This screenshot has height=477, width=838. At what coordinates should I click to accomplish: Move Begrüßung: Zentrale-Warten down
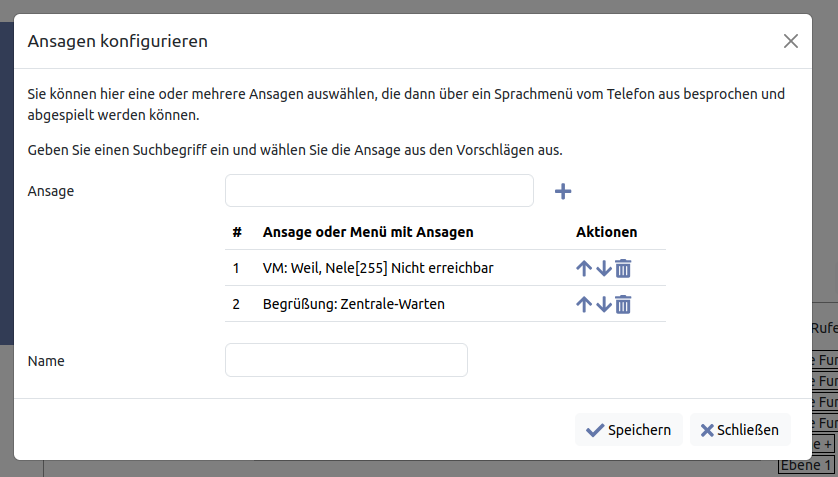[603, 304]
